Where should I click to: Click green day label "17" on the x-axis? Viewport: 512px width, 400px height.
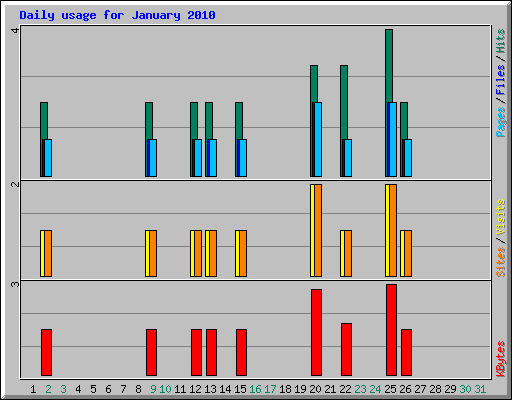click(270, 389)
